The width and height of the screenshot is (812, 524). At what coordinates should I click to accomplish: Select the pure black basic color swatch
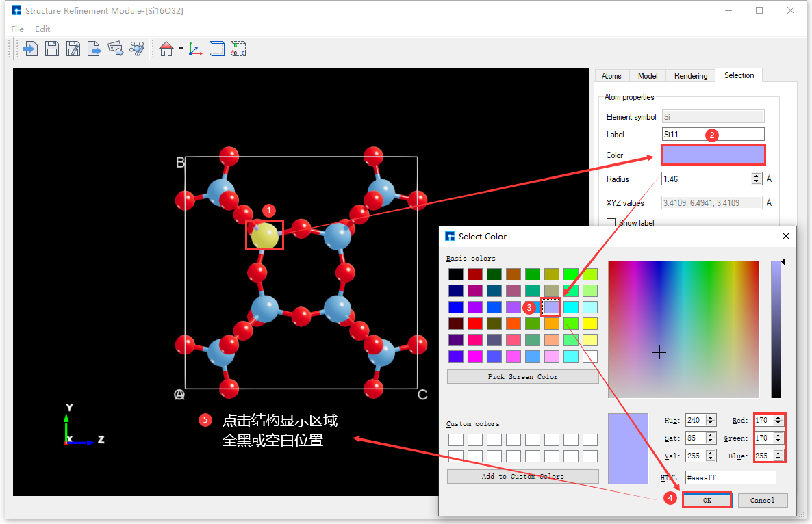[x=455, y=274]
